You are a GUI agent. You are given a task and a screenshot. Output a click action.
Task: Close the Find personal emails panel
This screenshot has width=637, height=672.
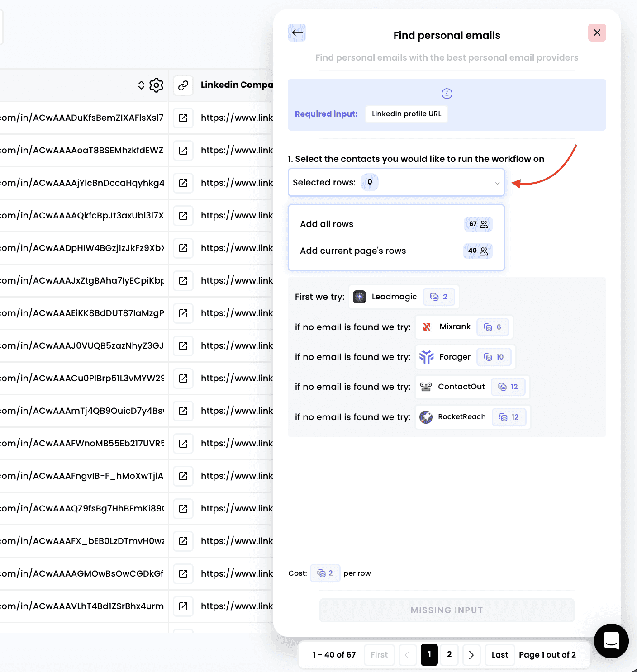pos(597,33)
